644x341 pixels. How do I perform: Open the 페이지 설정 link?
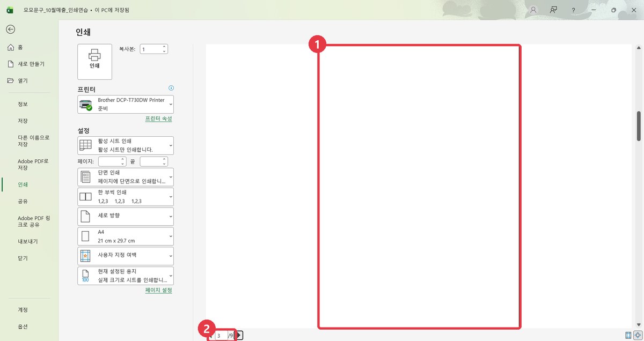(x=159, y=290)
